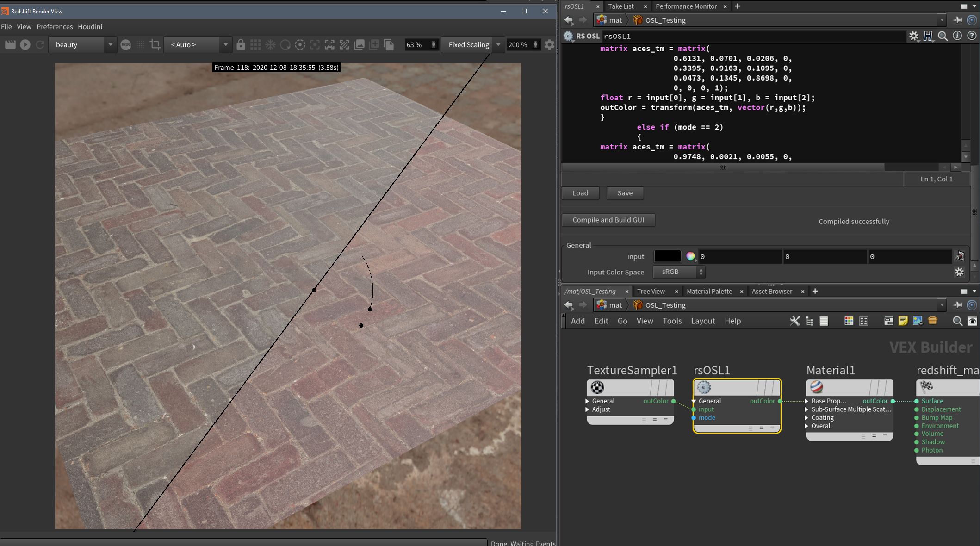
Task: Toggle the lock render camera icon
Action: (241, 44)
